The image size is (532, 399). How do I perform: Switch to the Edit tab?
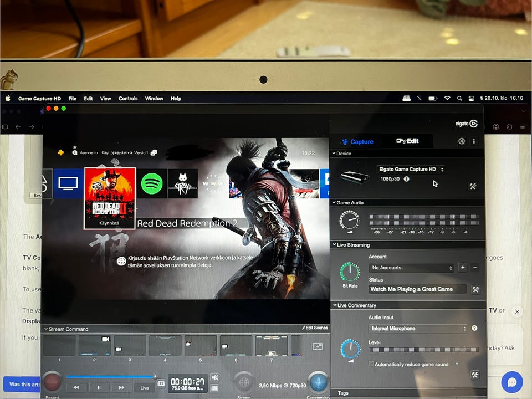tap(407, 141)
